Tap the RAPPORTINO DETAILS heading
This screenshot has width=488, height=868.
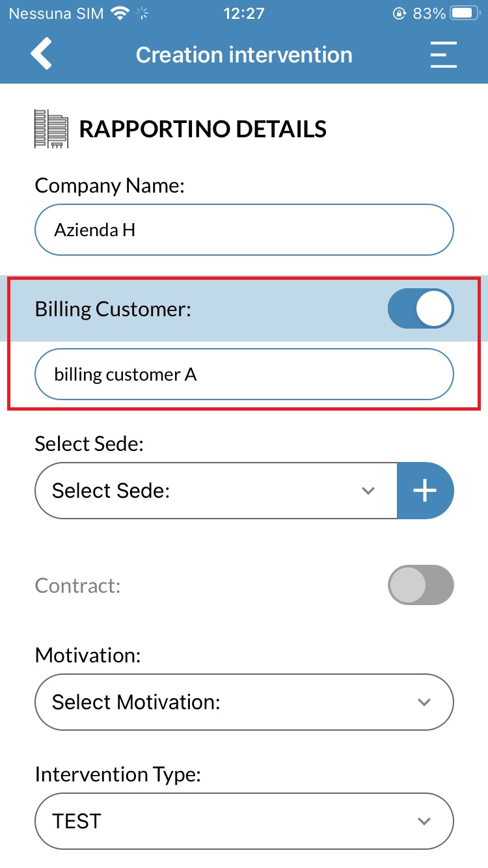[x=203, y=129]
